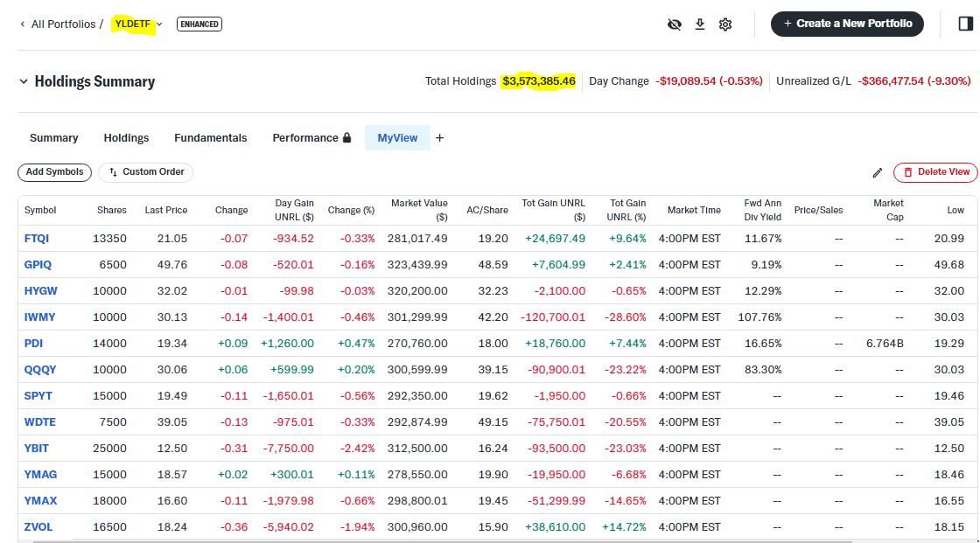
Task: Open portfolio settings gear icon
Action: pos(725,24)
